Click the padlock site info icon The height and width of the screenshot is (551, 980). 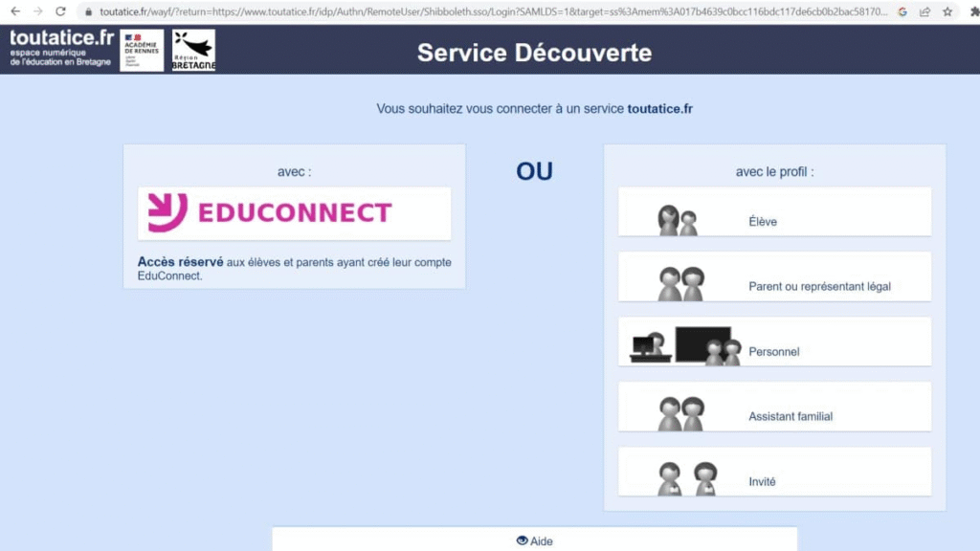(x=87, y=11)
